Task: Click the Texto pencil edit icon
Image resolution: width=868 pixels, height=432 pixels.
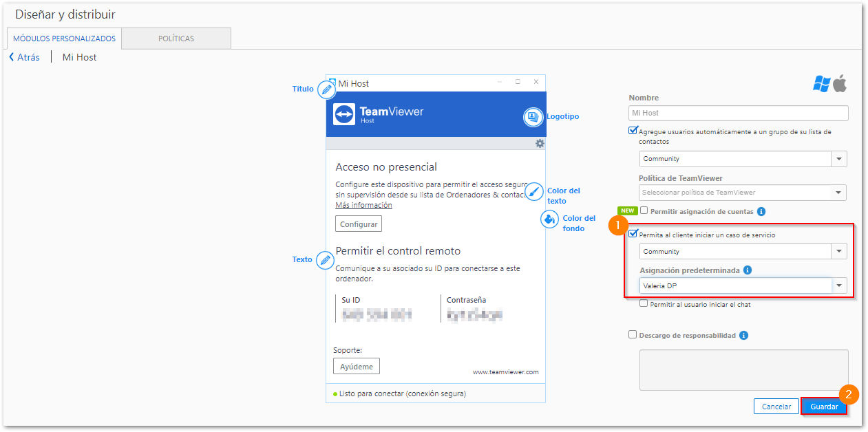Action: pos(325,260)
